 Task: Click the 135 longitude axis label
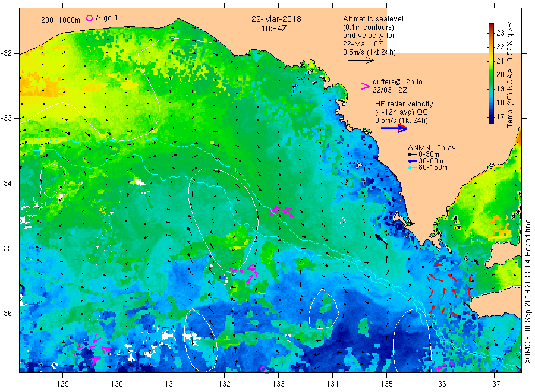(386, 384)
